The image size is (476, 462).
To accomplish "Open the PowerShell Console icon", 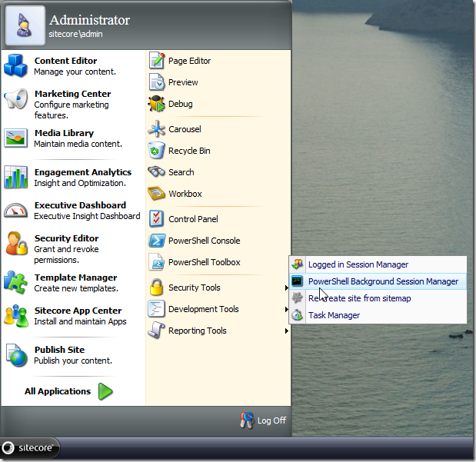I will coord(157,241).
